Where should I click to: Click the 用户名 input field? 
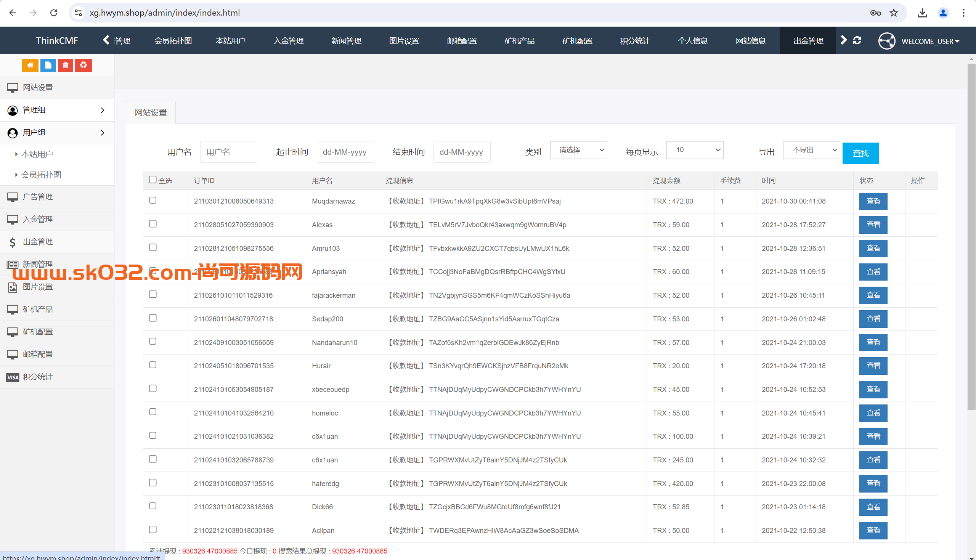coord(228,152)
